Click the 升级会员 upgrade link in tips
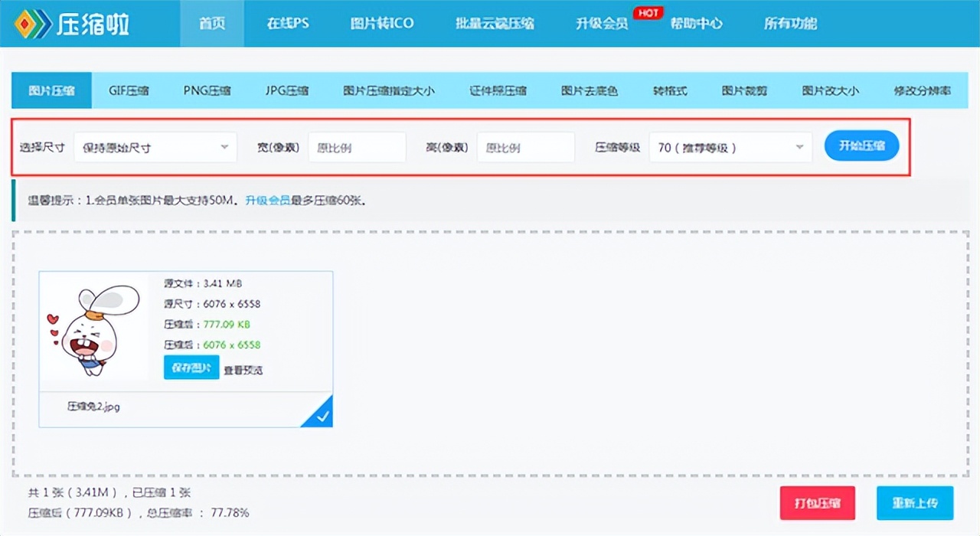 [269, 200]
